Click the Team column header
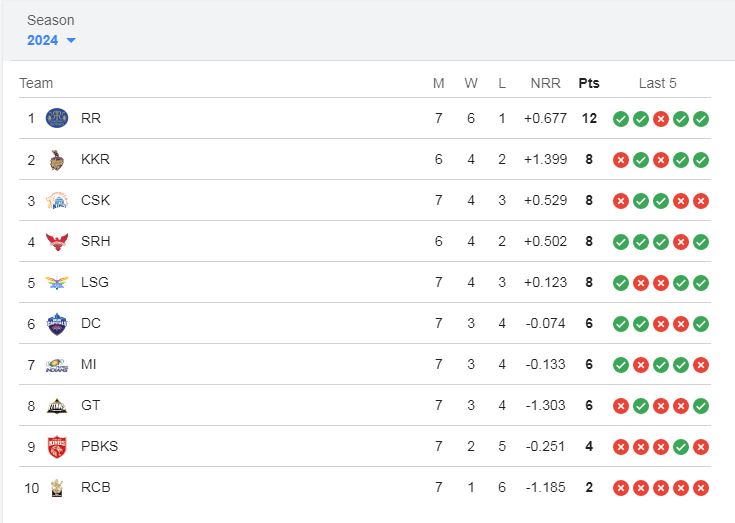The width and height of the screenshot is (735, 523). coord(36,83)
